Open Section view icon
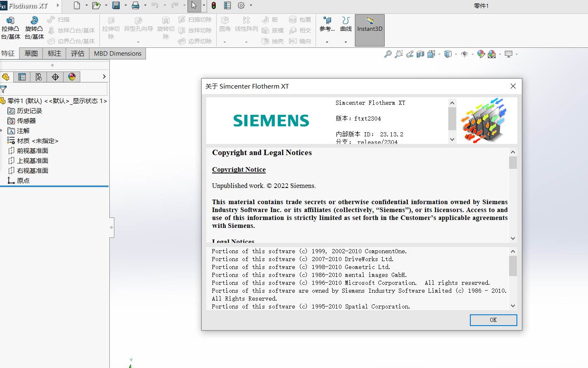588x368 pixels. coord(420,54)
